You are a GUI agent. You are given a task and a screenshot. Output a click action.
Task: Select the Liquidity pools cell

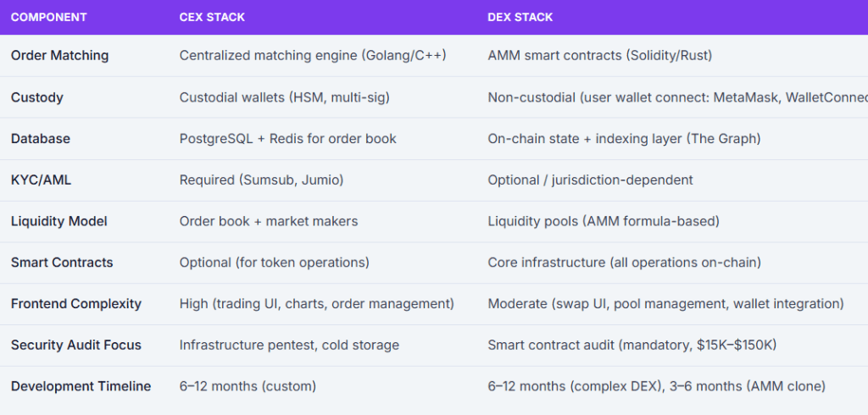coord(603,221)
